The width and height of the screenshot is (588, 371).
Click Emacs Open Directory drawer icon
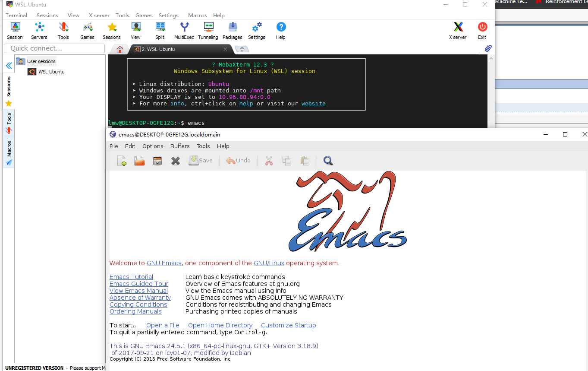click(157, 161)
